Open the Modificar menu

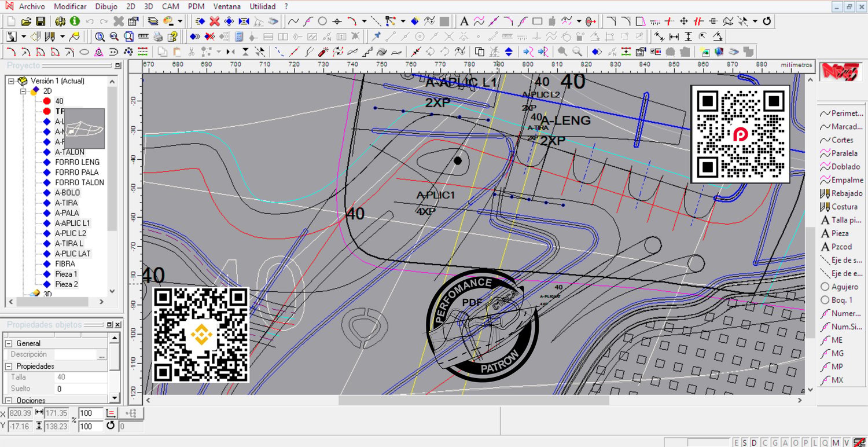(x=70, y=6)
